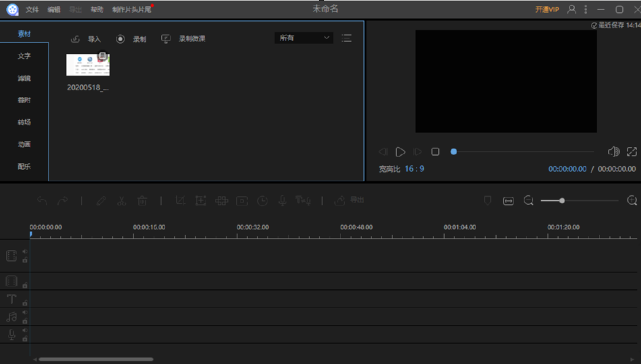The height and width of the screenshot is (364, 641).
Task: Toggle lock on the text track
Action: pyautogui.click(x=25, y=303)
